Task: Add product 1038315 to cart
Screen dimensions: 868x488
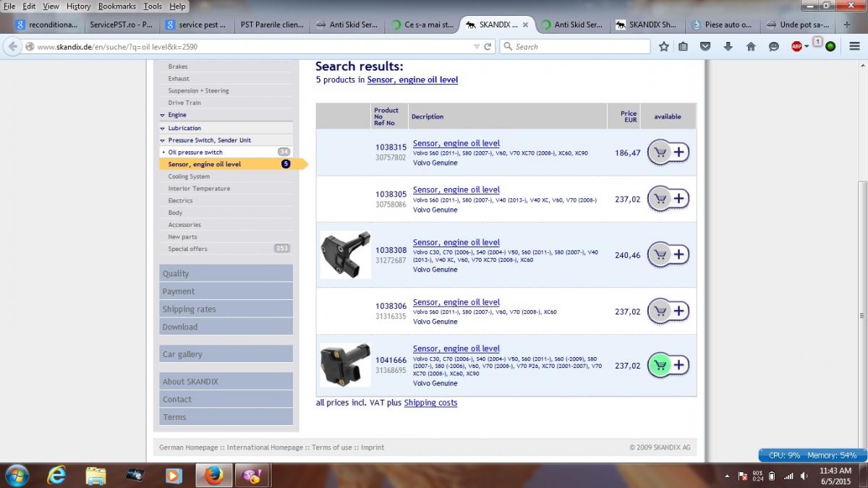Action: 668,153
